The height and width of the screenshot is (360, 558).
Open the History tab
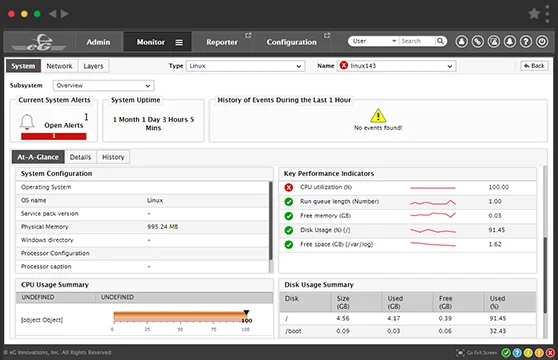pyautogui.click(x=113, y=157)
